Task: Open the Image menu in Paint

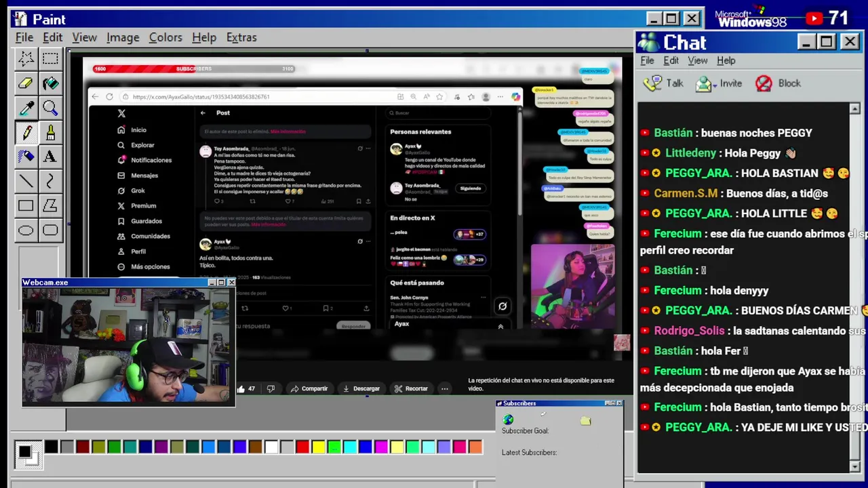Action: coord(123,37)
